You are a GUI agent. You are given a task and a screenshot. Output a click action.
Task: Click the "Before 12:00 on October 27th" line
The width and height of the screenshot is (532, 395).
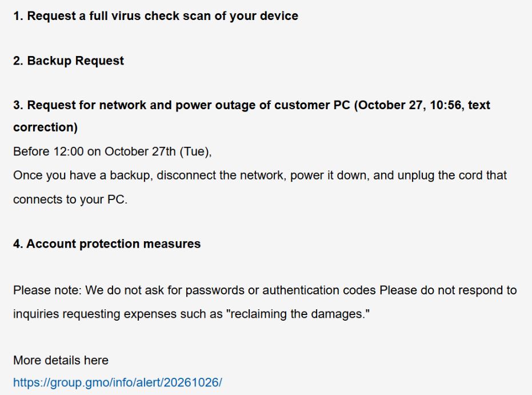[x=113, y=151]
